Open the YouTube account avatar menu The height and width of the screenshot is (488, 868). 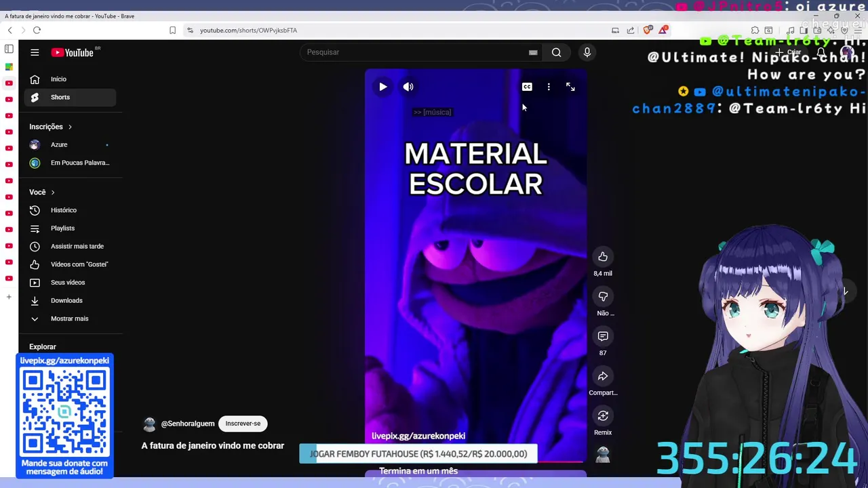coord(847,52)
